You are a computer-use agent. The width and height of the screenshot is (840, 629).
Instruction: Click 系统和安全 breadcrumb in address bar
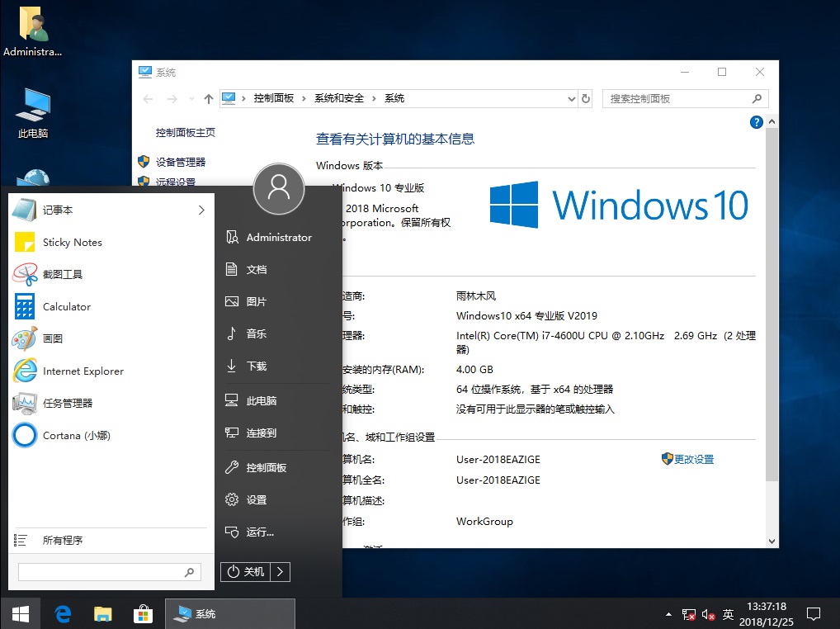(339, 98)
